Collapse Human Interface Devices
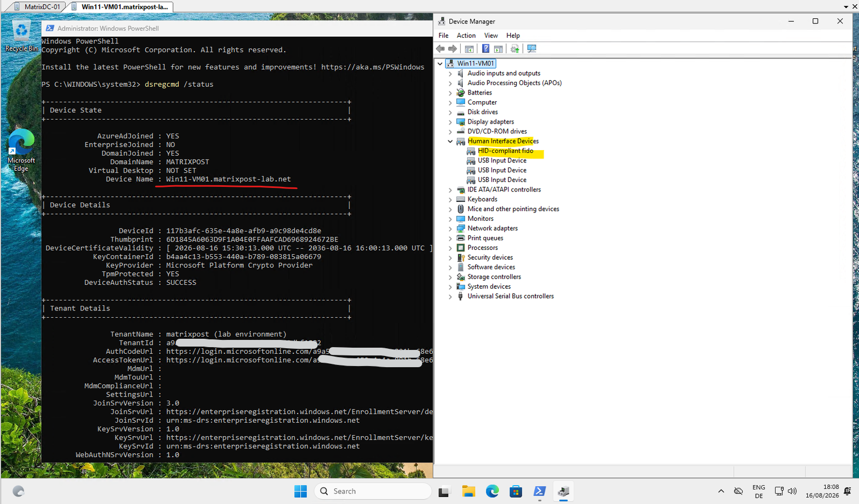This screenshot has width=859, height=504. click(450, 141)
